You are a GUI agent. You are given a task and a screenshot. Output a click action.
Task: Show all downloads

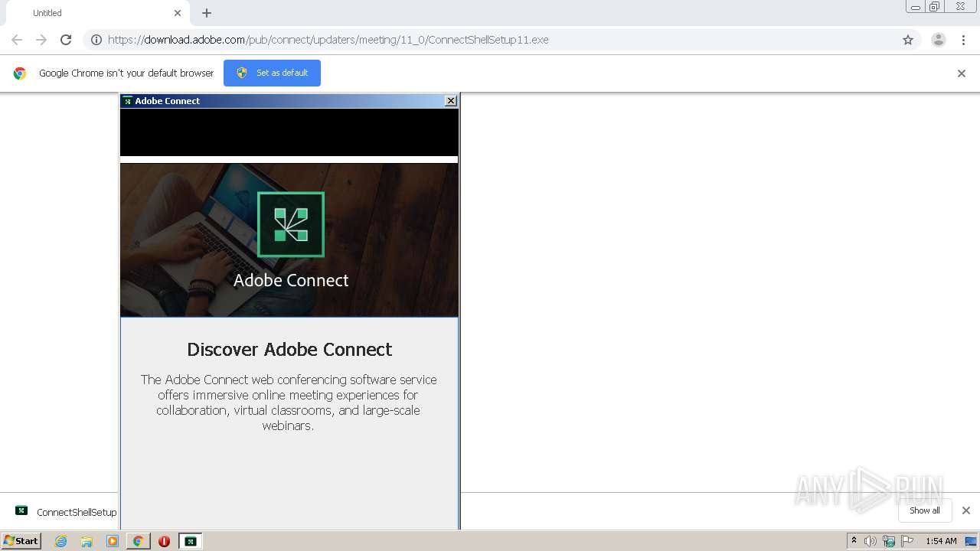tap(925, 510)
